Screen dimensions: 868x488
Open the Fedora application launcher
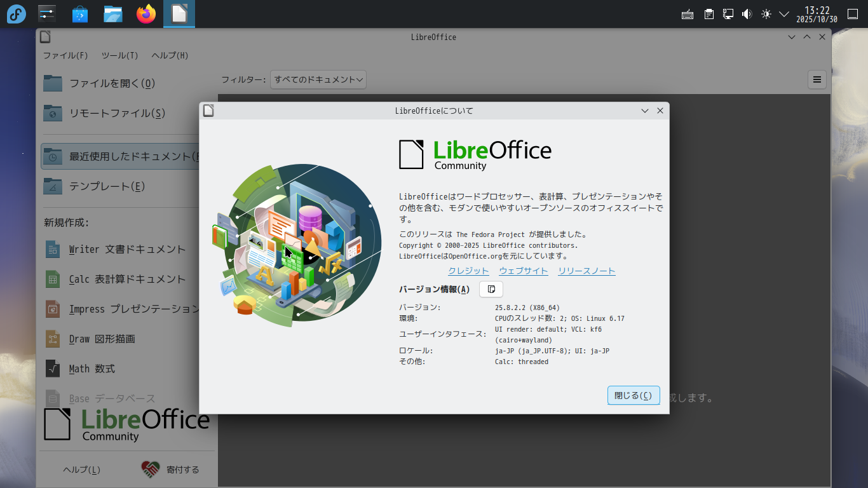click(16, 13)
